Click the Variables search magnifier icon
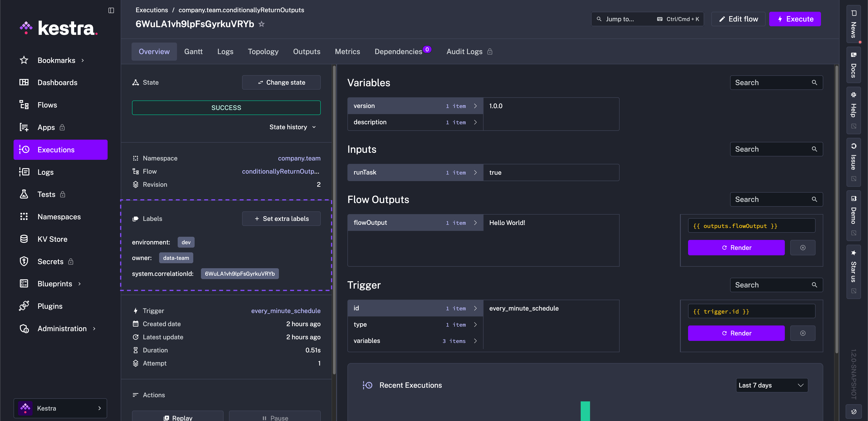Screen dimensions: 868x421 coord(814,83)
